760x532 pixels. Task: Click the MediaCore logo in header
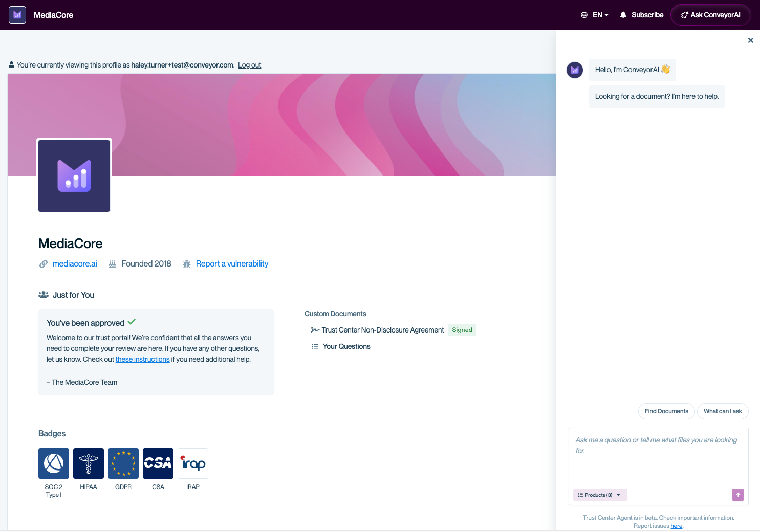click(17, 15)
